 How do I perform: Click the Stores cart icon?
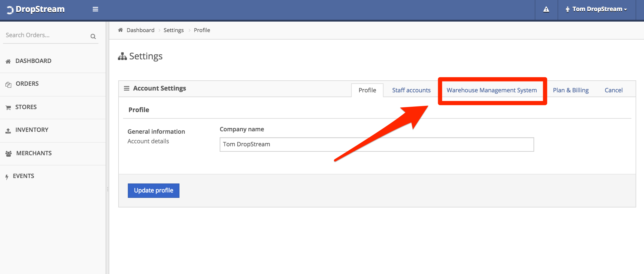8,108
